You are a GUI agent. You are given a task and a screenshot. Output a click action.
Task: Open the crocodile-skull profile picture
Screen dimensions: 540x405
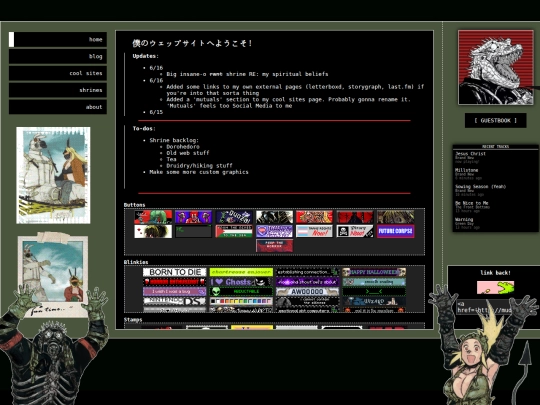click(496, 67)
